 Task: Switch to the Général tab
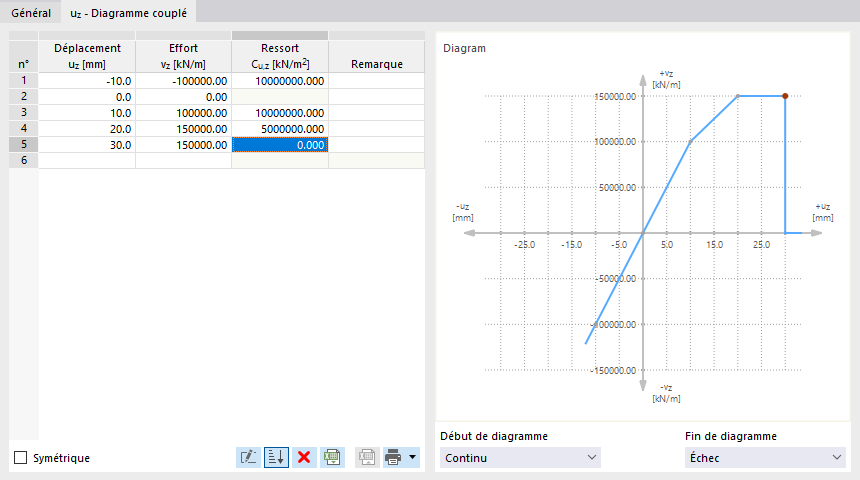31,13
